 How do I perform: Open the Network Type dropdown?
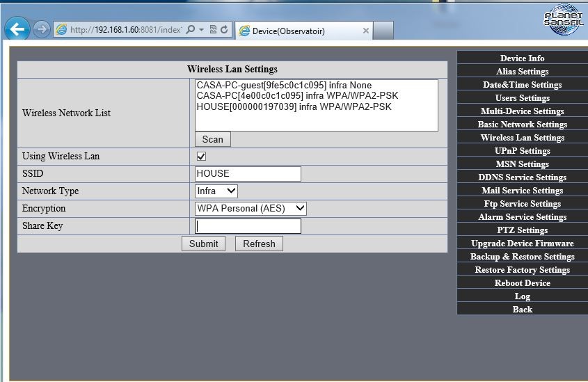(x=216, y=191)
